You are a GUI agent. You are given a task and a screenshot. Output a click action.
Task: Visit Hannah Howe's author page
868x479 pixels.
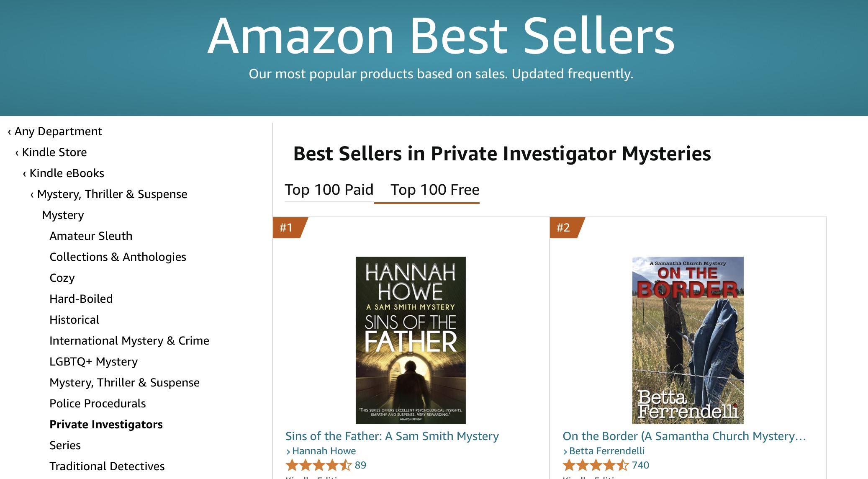pos(324,451)
